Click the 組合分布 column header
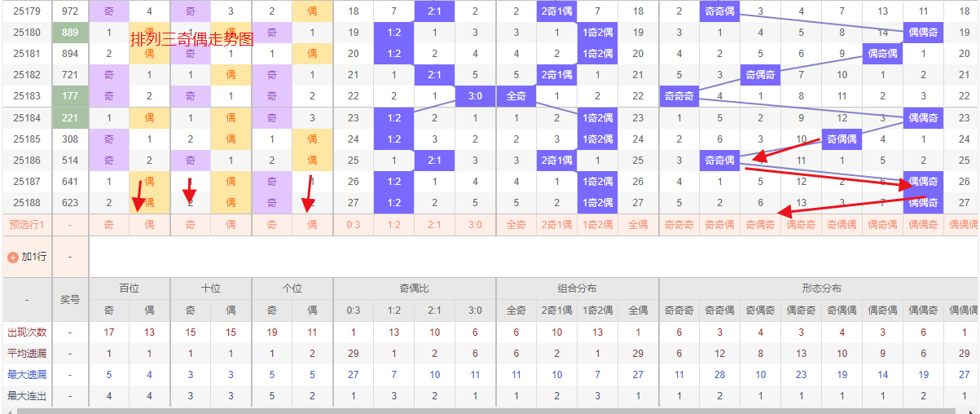 [578, 288]
